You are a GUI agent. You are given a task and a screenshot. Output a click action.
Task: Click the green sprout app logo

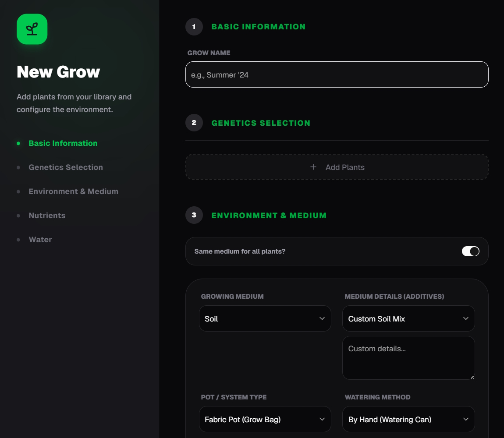[32, 29]
